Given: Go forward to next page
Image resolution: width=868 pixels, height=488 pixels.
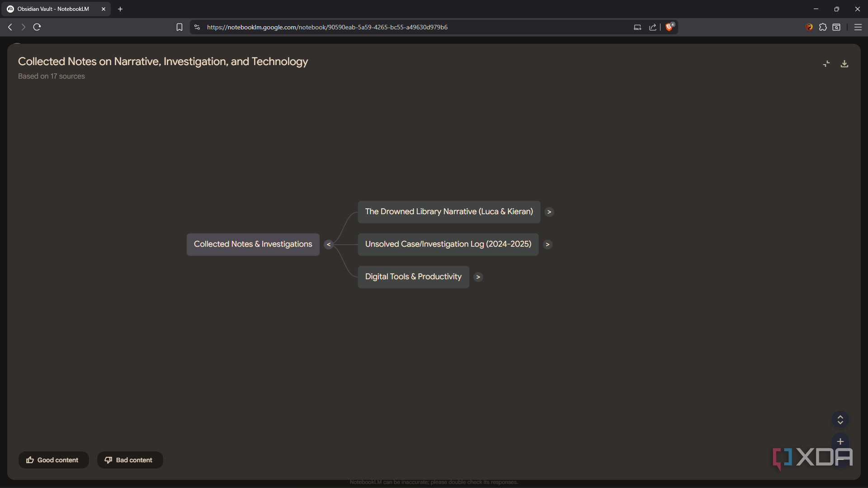Looking at the screenshot, I should 23,27.
